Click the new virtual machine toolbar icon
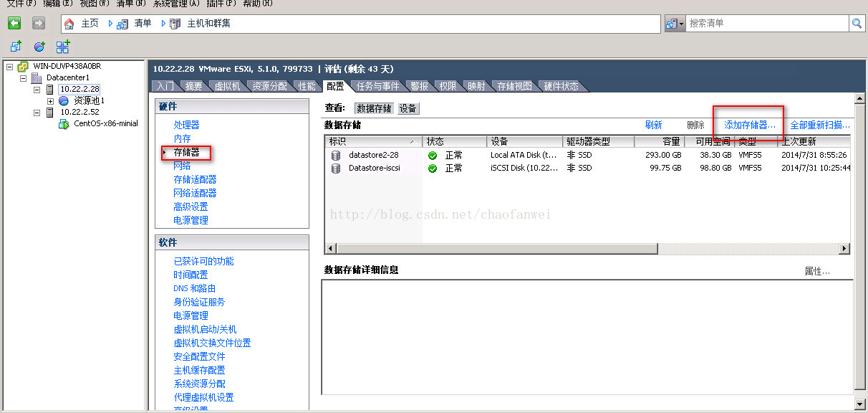The image size is (868, 413). pos(16,47)
